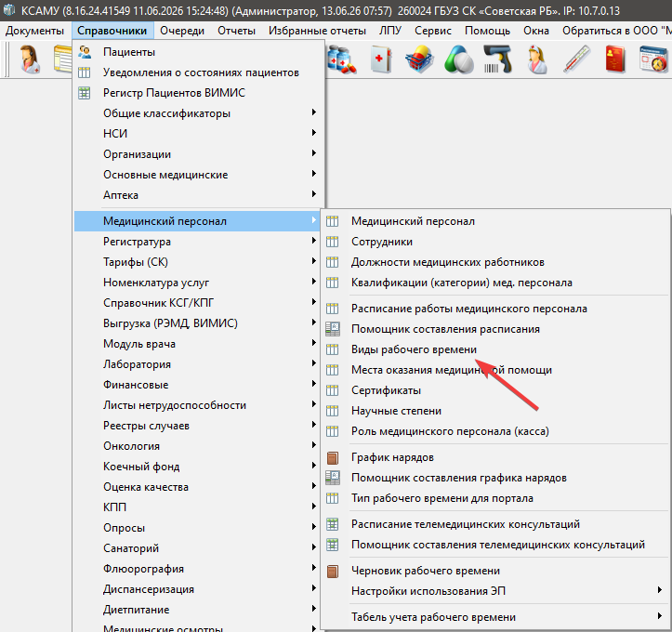The width and height of the screenshot is (672, 632).
Task: Click the thermometer toolbar icon
Action: [576, 59]
